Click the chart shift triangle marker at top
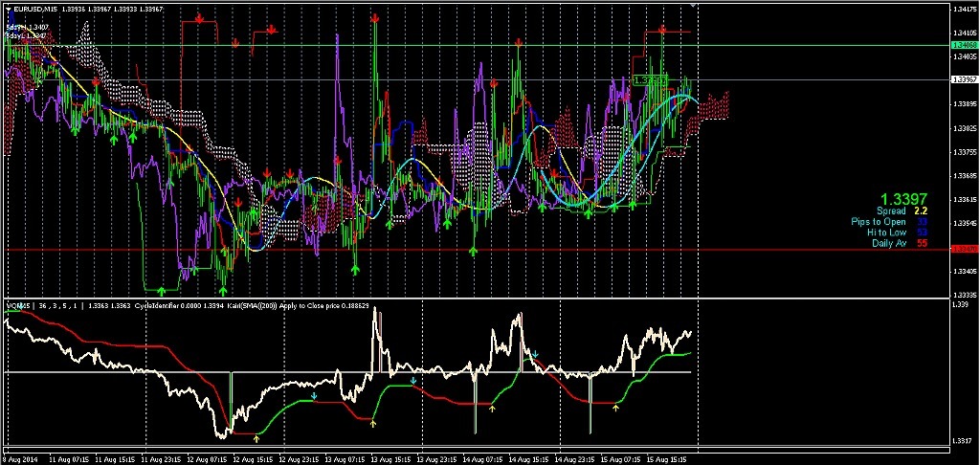This screenshot has width=980, height=465. pos(693,5)
